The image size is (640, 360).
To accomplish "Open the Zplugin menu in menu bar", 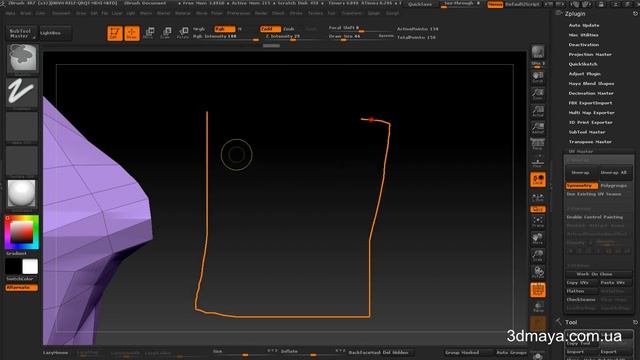I will [373, 13].
